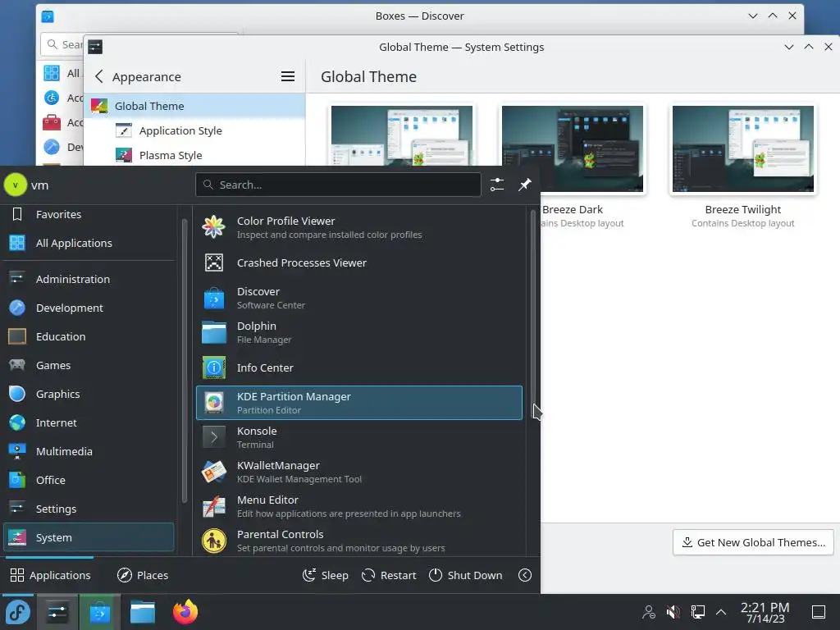Select the Breeze Twilight theme thumbnail

(x=743, y=148)
